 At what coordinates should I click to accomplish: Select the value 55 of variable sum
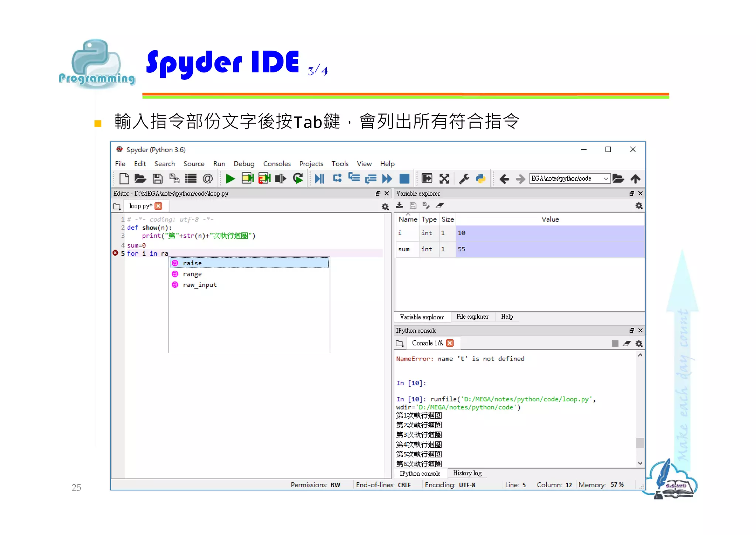click(x=550, y=249)
